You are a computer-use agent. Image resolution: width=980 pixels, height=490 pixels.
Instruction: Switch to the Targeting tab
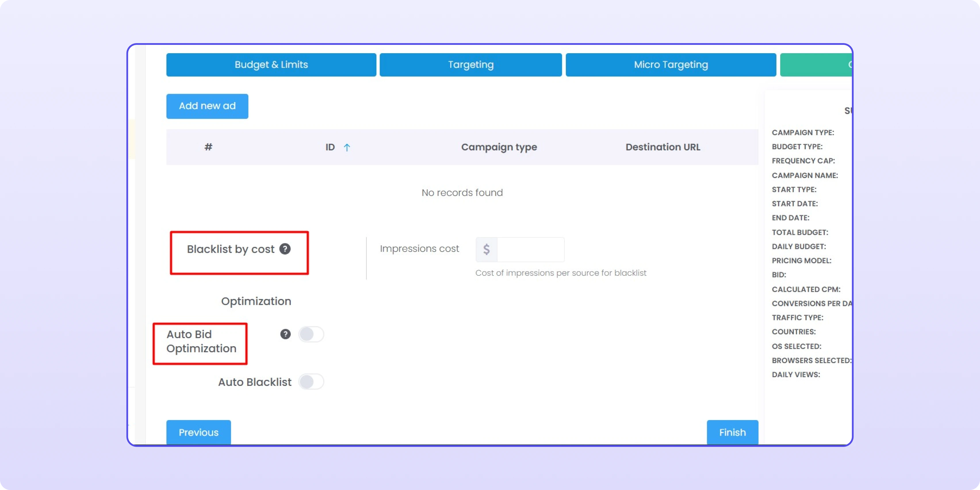click(471, 65)
